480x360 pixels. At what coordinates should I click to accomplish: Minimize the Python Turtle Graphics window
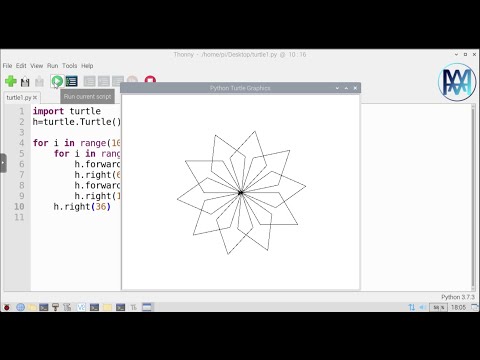pyautogui.click(x=337, y=88)
